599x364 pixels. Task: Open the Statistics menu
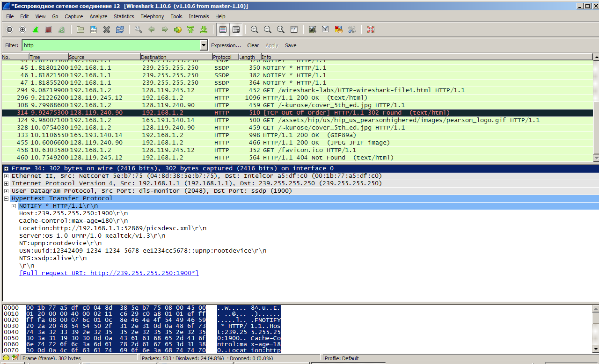(124, 16)
